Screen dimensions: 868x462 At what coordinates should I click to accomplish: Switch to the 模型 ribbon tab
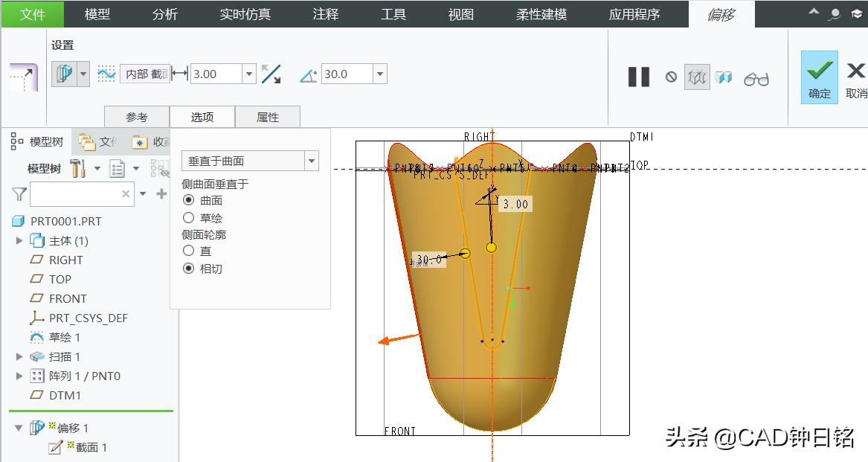97,14
